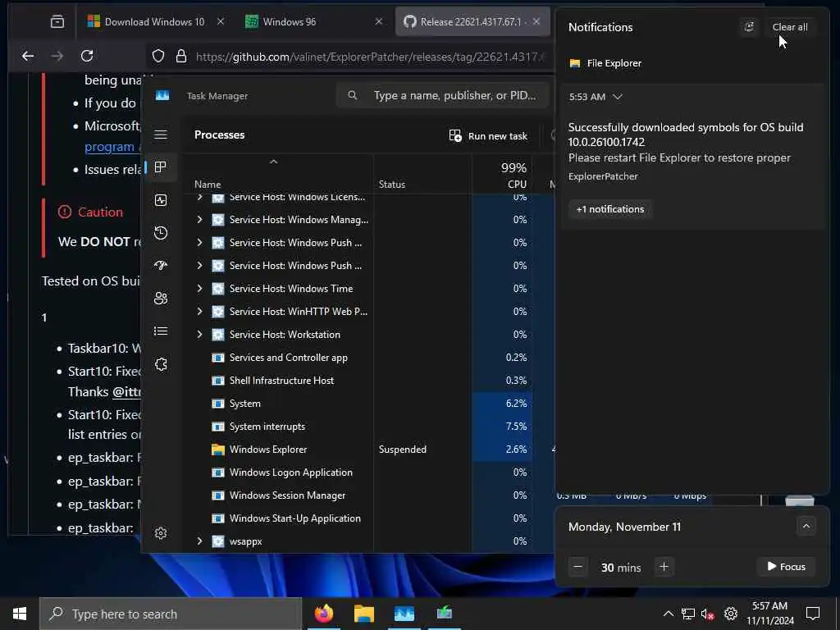Open Services page in Task Manager sidebar
The image size is (840, 630).
coord(161,364)
